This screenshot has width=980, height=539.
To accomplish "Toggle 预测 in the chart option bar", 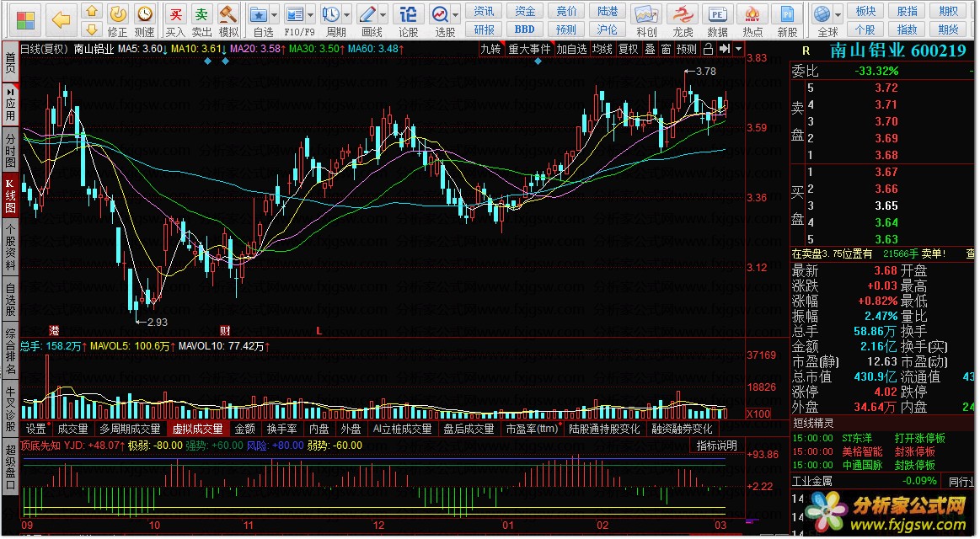I will [686, 49].
